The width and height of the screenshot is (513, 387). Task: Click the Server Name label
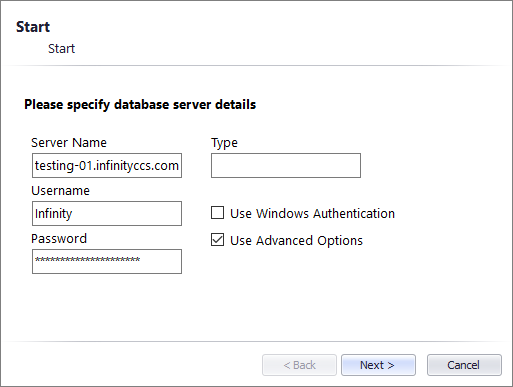click(69, 143)
